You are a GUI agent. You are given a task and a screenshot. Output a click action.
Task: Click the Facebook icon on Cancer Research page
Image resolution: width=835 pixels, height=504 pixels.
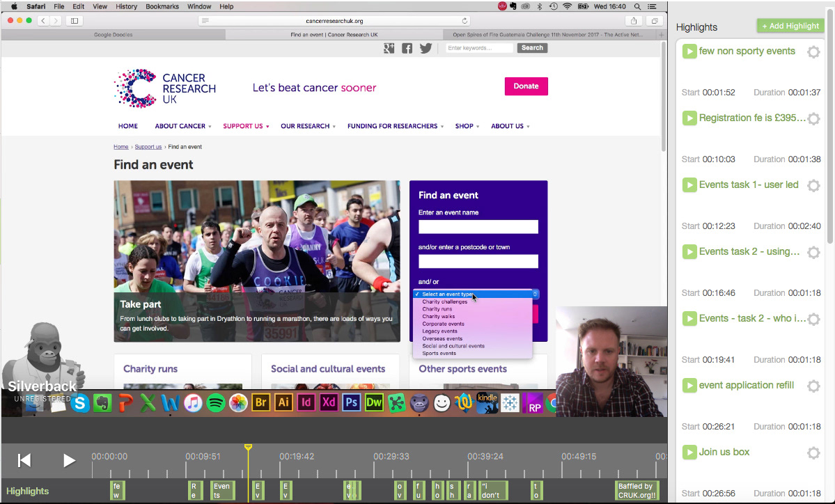coord(407,49)
